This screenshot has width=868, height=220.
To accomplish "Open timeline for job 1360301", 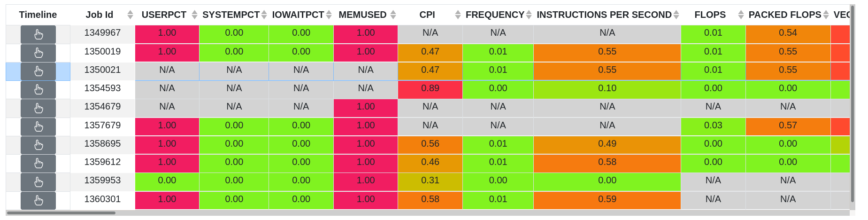I will click(x=38, y=201).
